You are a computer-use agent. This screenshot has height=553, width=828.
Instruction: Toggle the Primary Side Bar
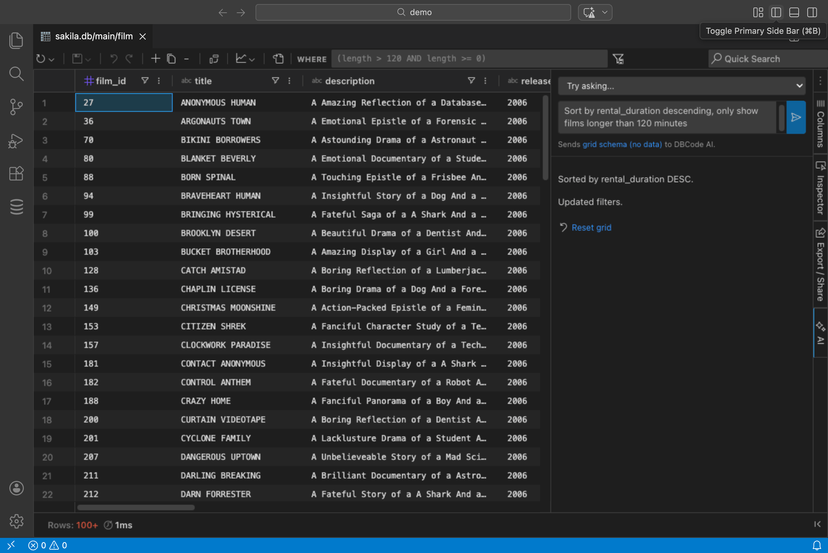(776, 12)
